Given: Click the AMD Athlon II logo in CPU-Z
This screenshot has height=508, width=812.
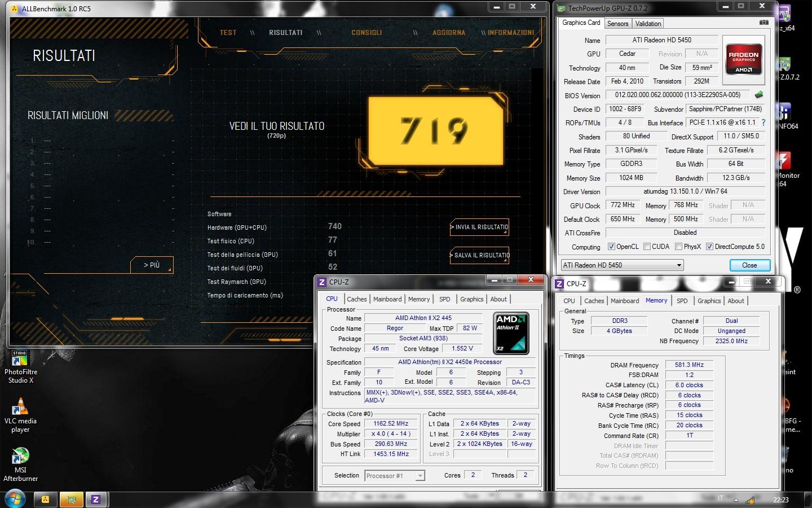Looking at the screenshot, I should point(511,333).
